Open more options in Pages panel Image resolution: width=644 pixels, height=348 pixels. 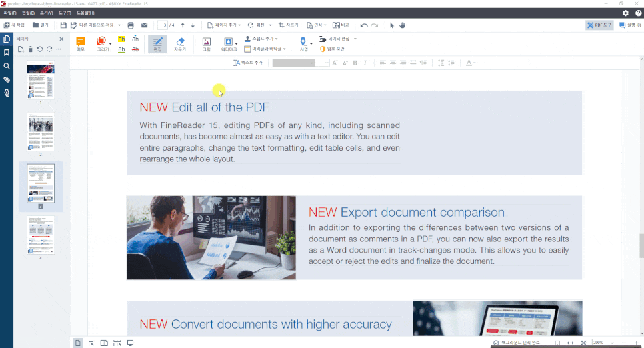click(x=59, y=49)
